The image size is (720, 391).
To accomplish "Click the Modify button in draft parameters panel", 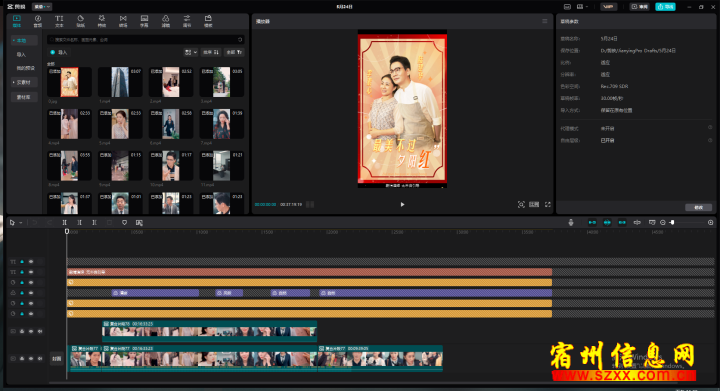I will [x=698, y=207].
